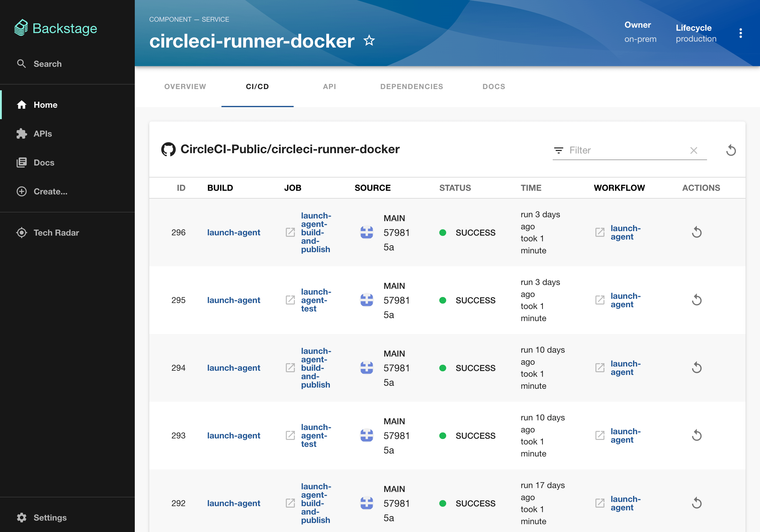Viewport: 760px width, 532px height.
Task: Click the launch-agent link for build 296
Action: [233, 232]
